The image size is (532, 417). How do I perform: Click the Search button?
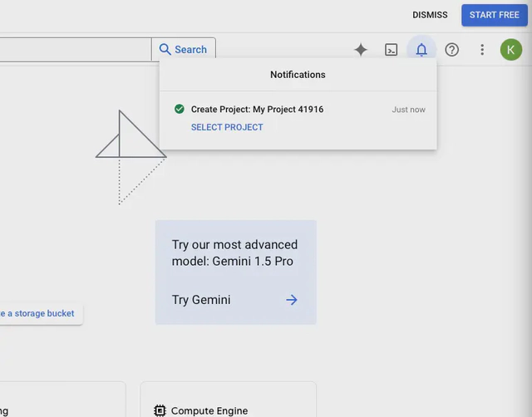(183, 50)
